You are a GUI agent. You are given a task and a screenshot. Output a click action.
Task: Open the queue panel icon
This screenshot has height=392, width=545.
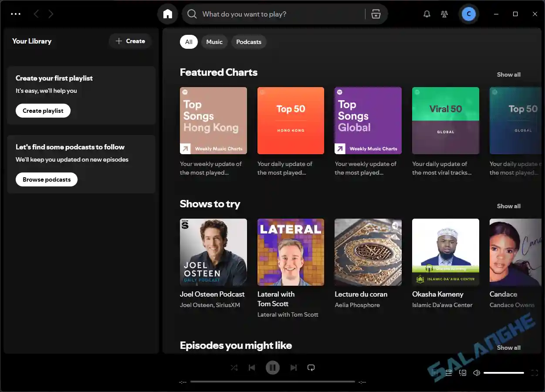pyautogui.click(x=448, y=372)
